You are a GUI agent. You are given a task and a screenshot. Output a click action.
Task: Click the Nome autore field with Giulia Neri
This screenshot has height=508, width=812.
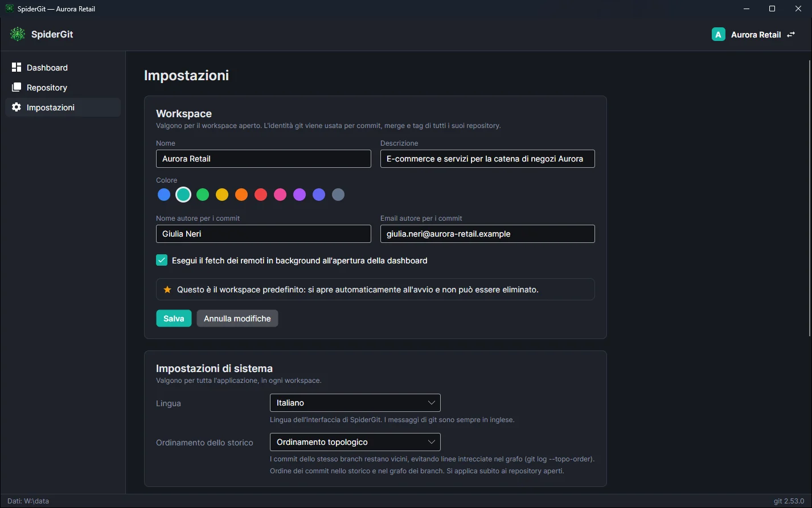click(x=264, y=234)
